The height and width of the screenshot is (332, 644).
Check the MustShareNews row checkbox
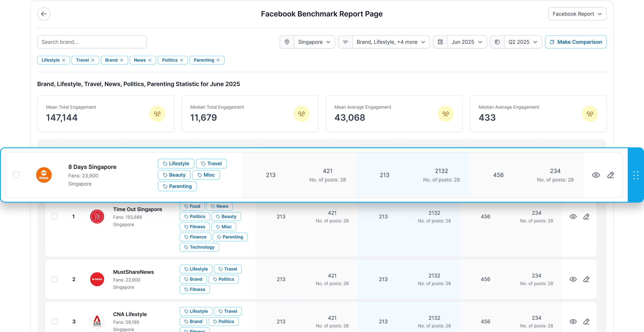pyautogui.click(x=55, y=279)
